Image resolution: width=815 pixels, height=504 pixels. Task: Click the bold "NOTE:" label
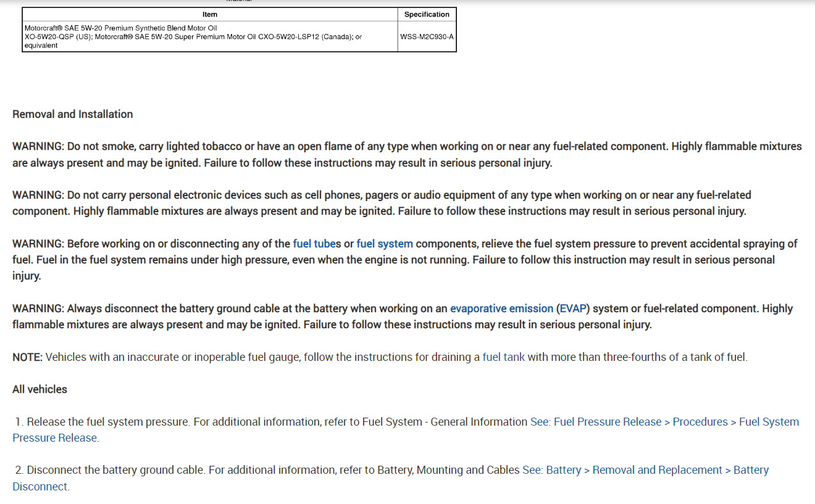click(28, 357)
